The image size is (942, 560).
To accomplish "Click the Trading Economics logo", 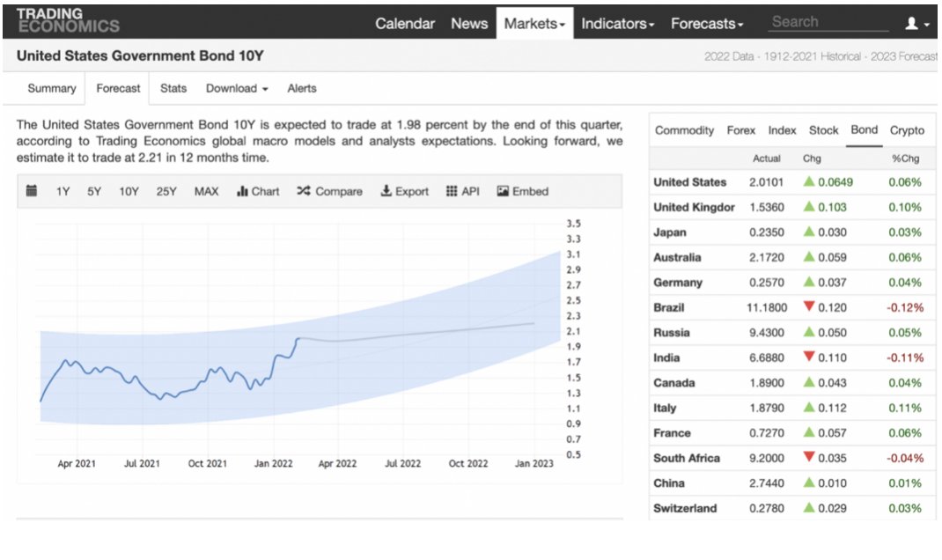I will click(68, 20).
